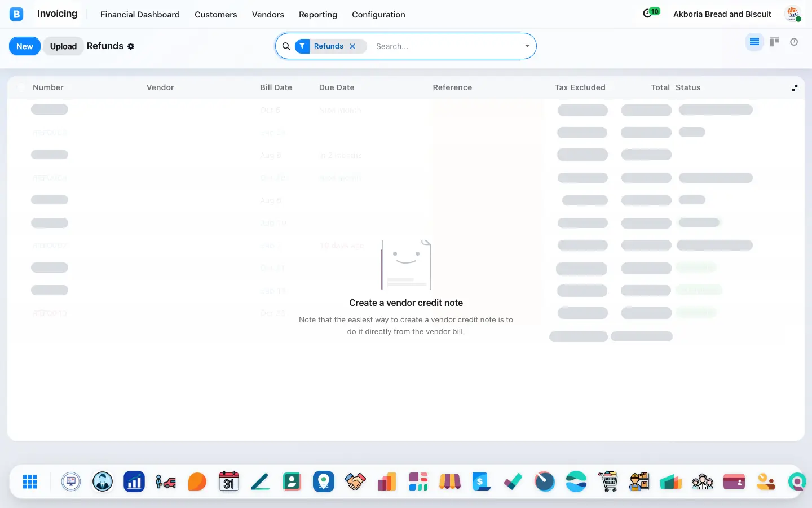Open the Reporting menu
This screenshot has width=812, height=508.
[x=318, y=15]
